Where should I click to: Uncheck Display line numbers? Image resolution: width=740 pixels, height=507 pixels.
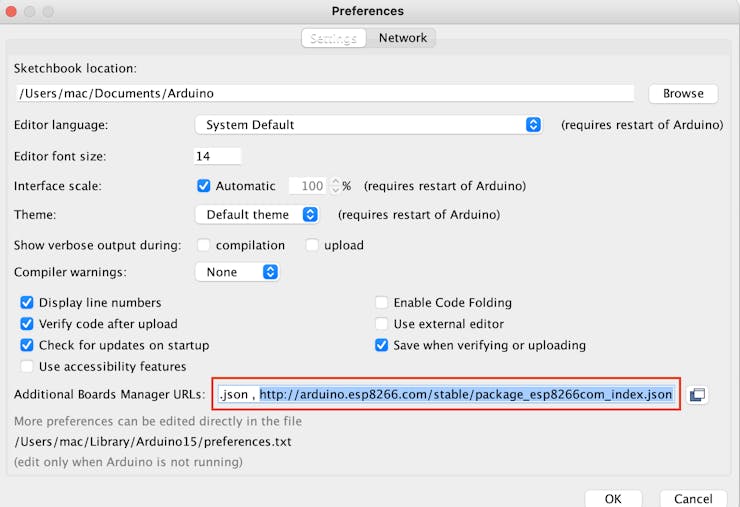(27, 303)
